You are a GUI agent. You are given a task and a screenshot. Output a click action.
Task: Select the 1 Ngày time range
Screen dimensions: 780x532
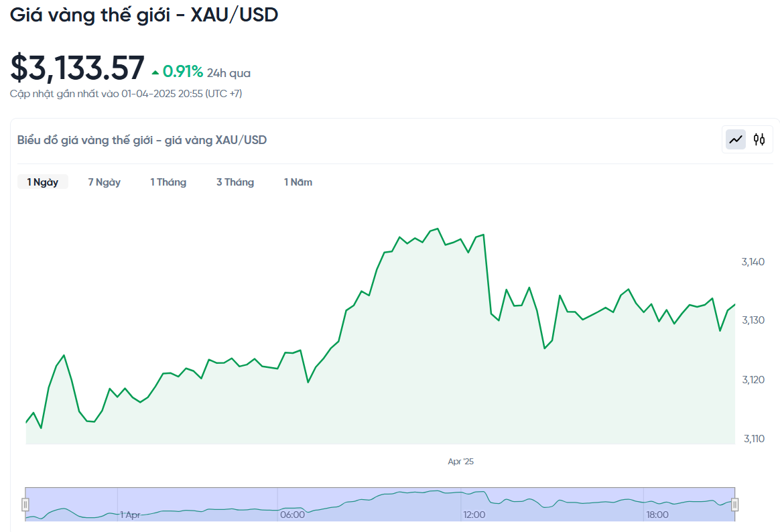(x=43, y=182)
